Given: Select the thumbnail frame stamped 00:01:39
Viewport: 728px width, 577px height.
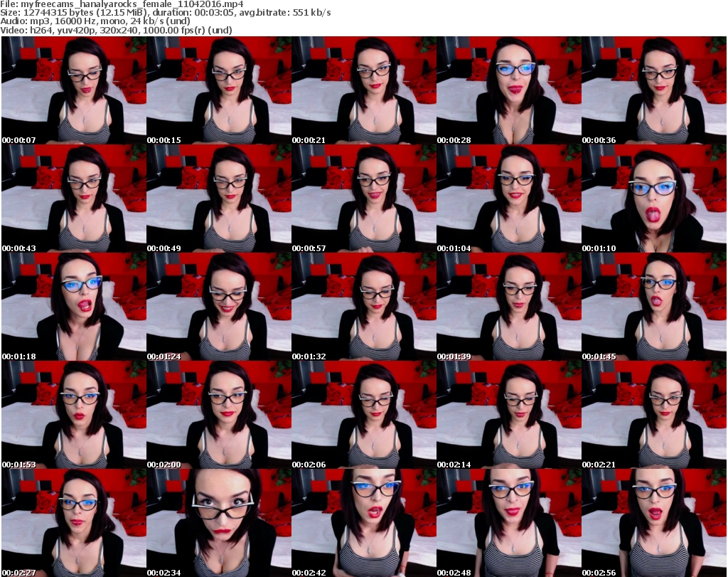Looking at the screenshot, I should coord(509,307).
